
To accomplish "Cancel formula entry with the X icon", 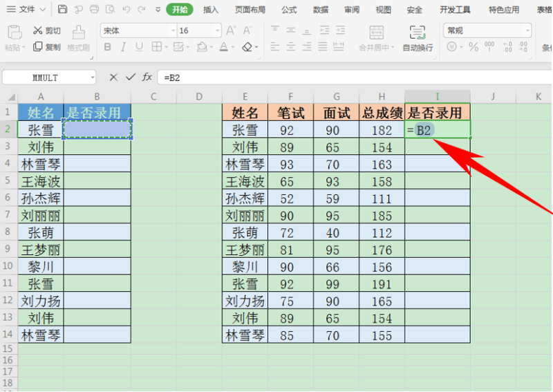I will pos(113,77).
